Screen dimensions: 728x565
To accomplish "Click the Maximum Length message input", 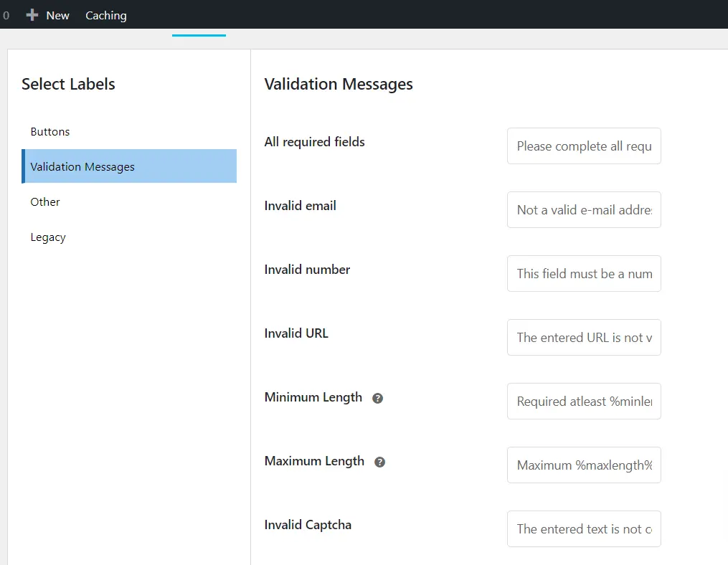I will coord(583,465).
